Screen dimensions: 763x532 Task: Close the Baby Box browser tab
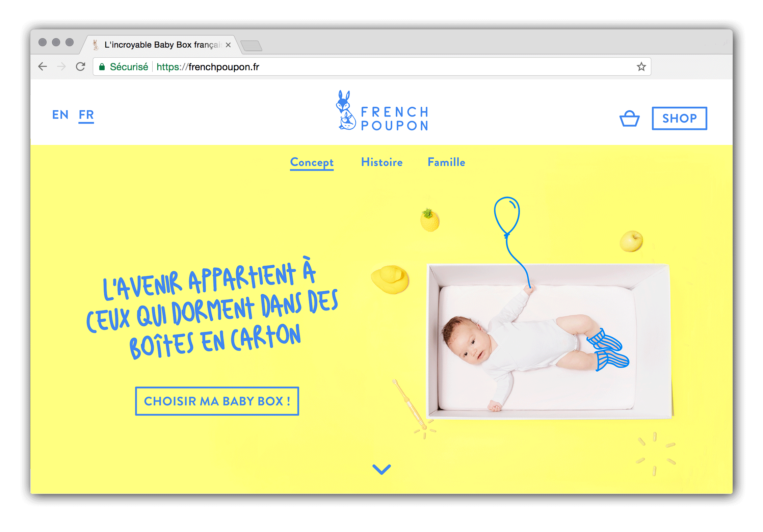[228, 45]
